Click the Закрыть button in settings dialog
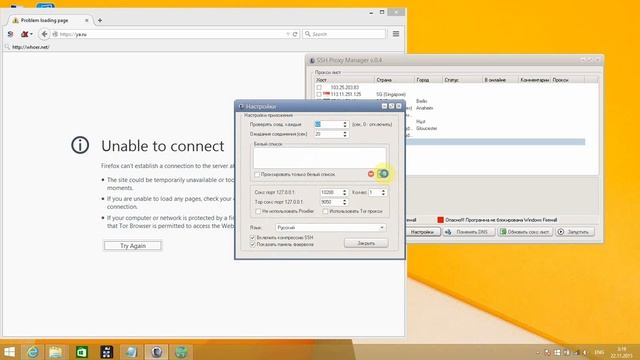The width and height of the screenshot is (640, 360). pyautogui.click(x=366, y=243)
